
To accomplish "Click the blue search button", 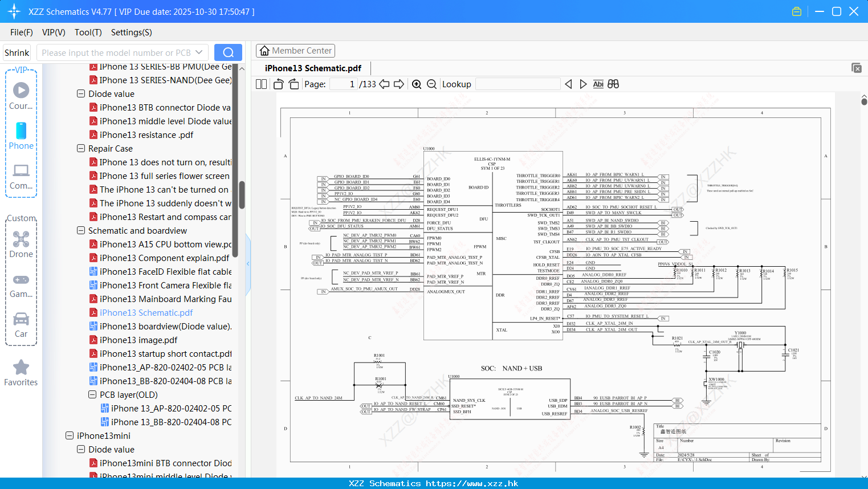I will pos(228,52).
